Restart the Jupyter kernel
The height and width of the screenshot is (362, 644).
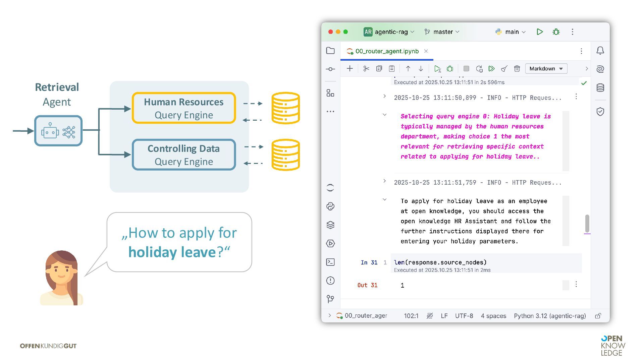pyautogui.click(x=479, y=69)
